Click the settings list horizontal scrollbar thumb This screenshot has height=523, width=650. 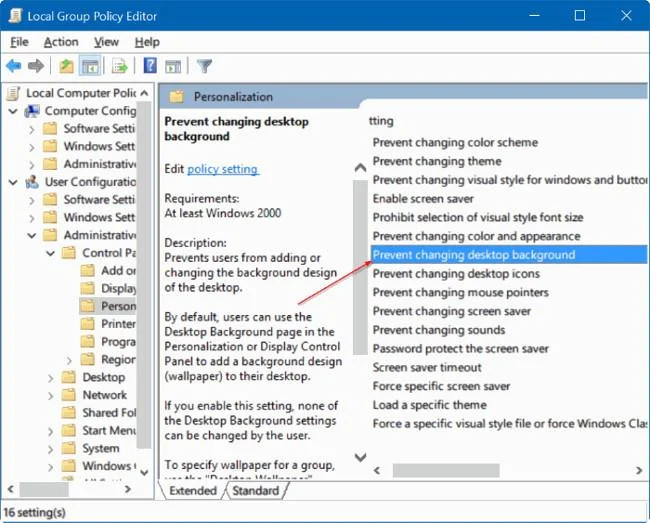pos(446,470)
